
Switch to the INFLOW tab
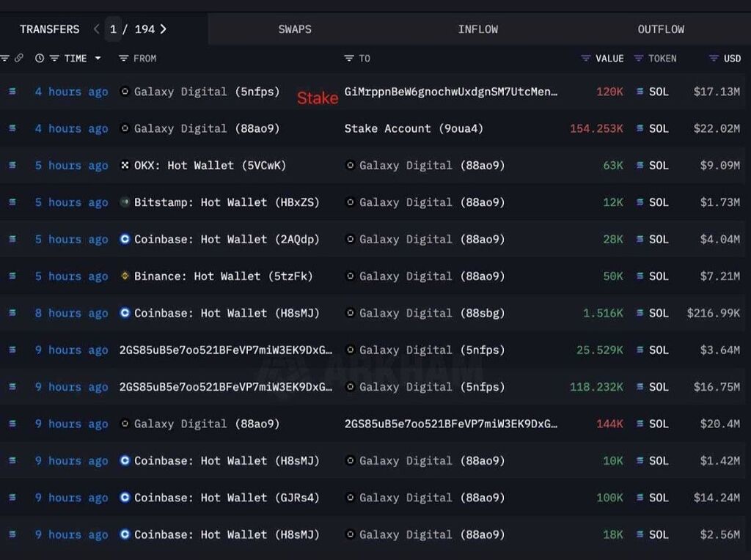[x=477, y=29]
